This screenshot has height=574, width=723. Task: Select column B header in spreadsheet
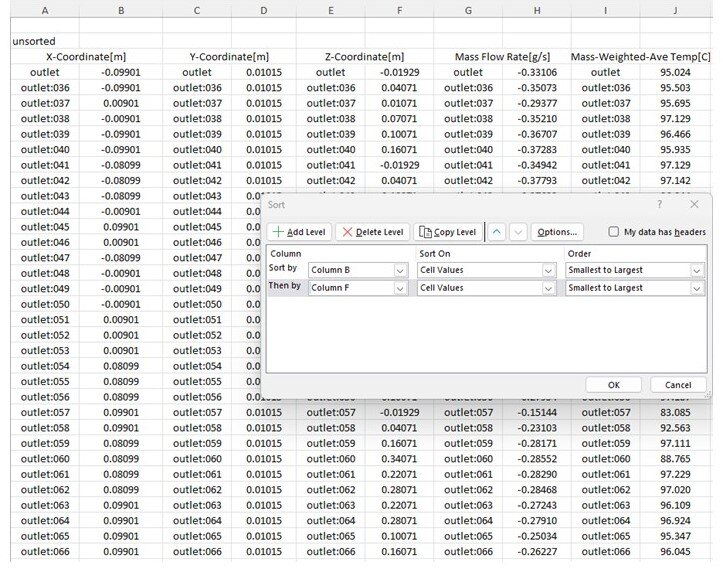coord(121,10)
